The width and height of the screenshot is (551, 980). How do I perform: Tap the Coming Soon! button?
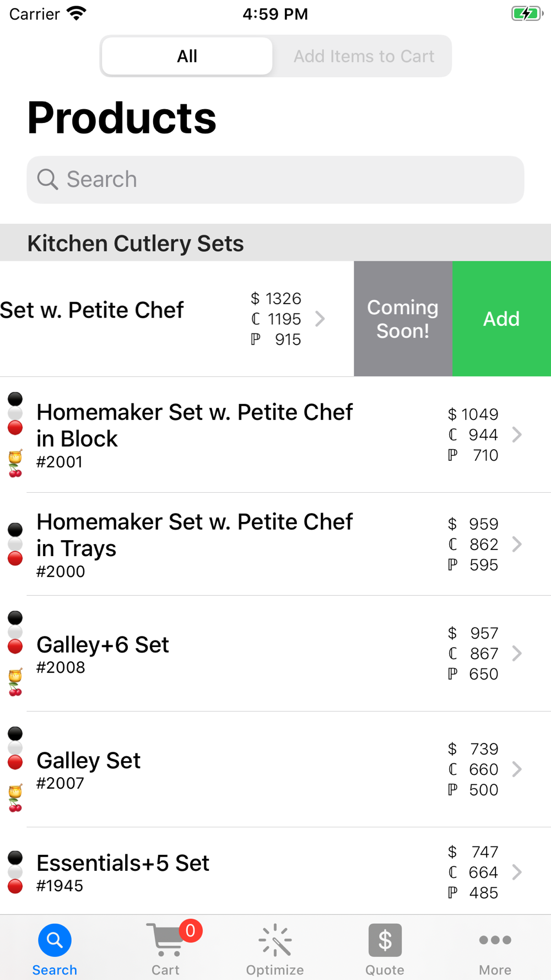pos(403,319)
